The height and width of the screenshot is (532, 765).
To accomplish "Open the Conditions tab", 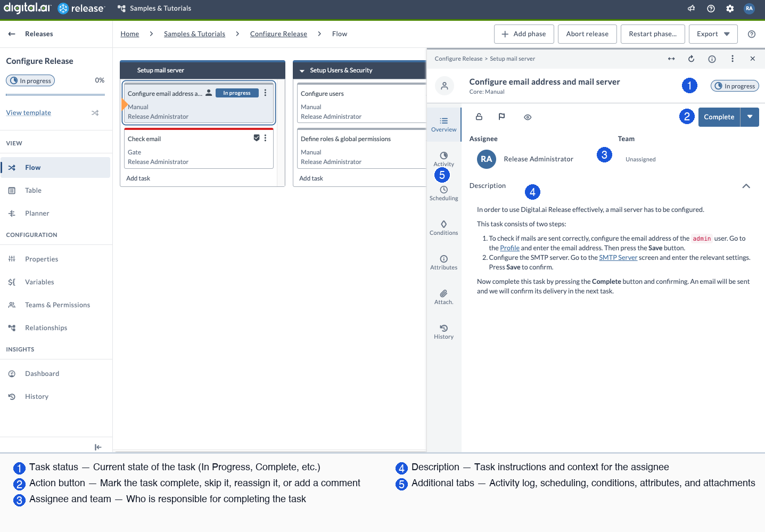I will click(x=443, y=228).
